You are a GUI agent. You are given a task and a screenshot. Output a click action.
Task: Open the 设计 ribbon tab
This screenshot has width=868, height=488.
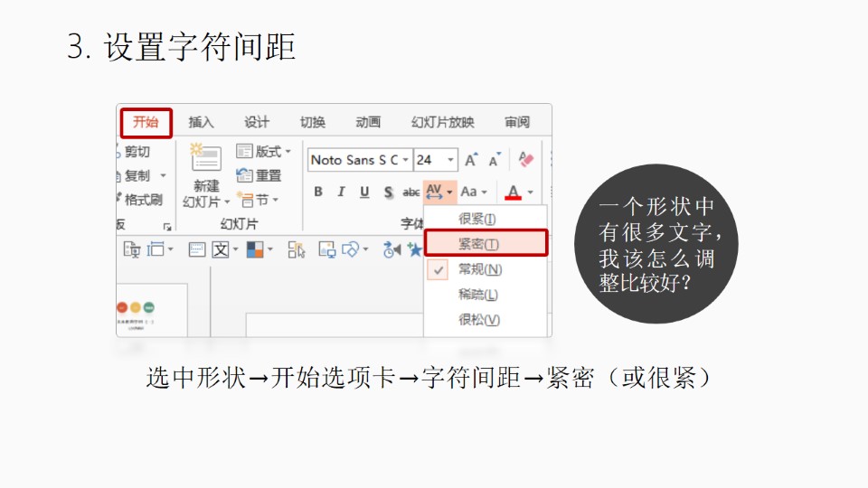(x=257, y=122)
